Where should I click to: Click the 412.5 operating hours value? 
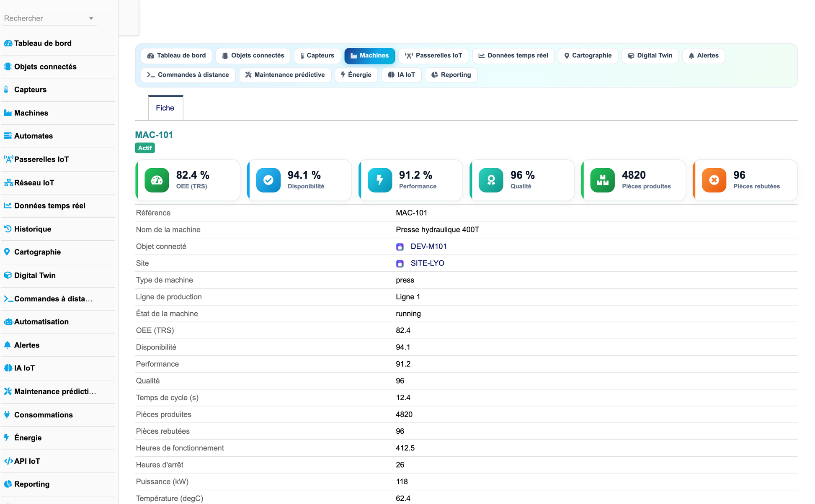(x=405, y=448)
